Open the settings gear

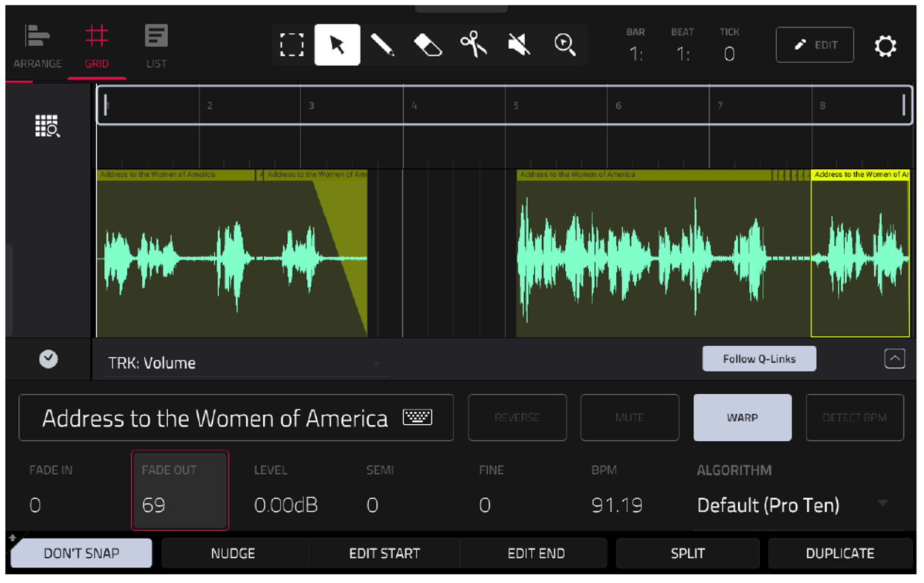pyautogui.click(x=885, y=46)
